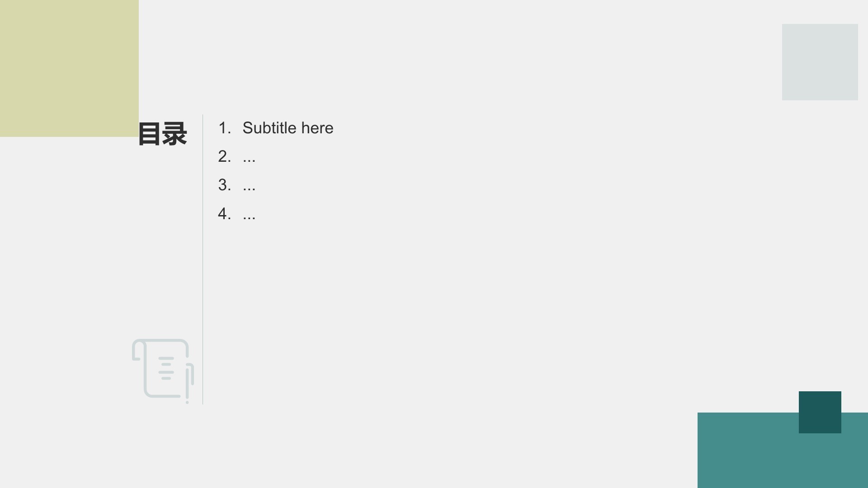Viewport: 868px width, 488px height.
Task: Click the number 3 list marker
Action: (225, 185)
